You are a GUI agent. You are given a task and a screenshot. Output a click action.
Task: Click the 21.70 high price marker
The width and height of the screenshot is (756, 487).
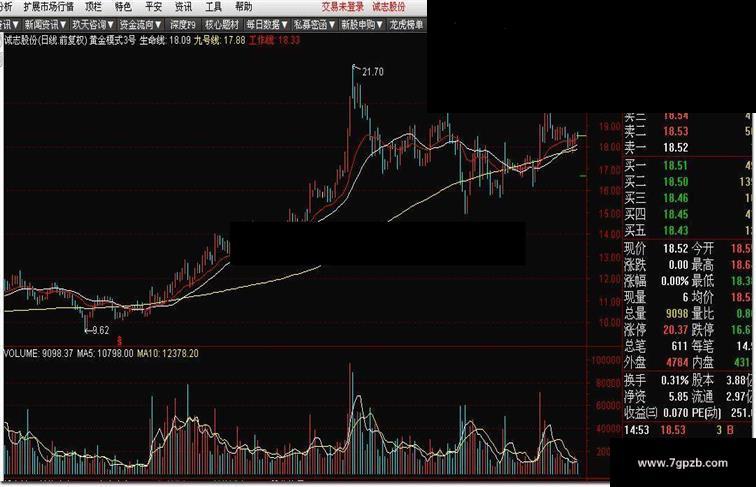pyautogui.click(x=373, y=72)
